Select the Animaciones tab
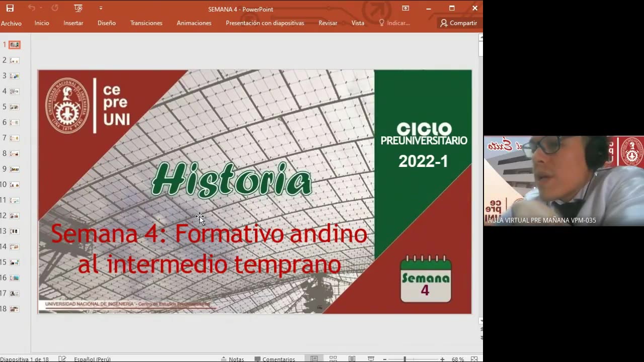Viewport: 644px width, 362px height. point(194,23)
